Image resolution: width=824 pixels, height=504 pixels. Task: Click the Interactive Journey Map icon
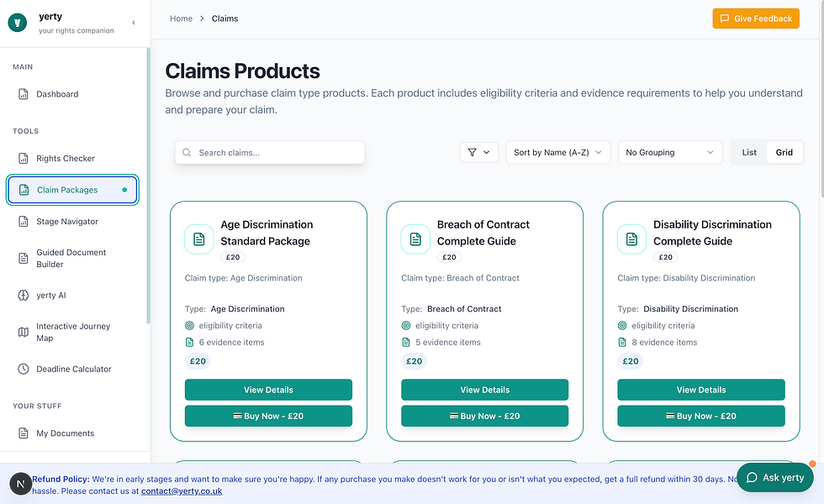[x=24, y=333]
